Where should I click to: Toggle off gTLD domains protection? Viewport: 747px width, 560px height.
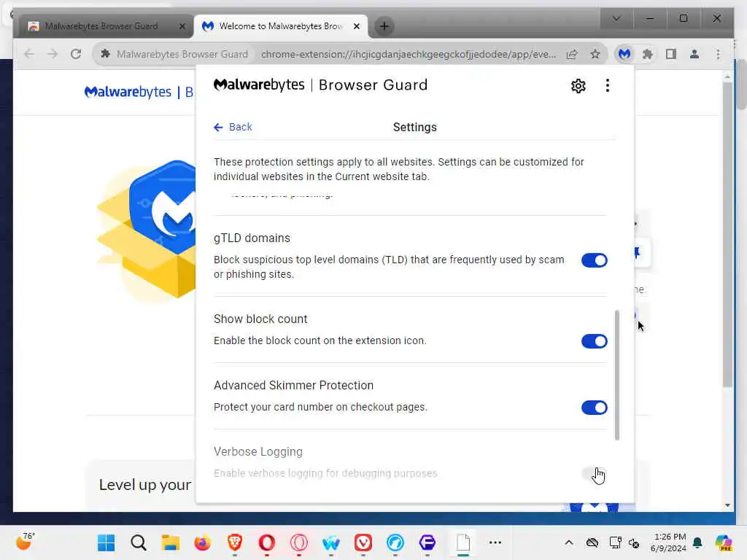click(594, 260)
